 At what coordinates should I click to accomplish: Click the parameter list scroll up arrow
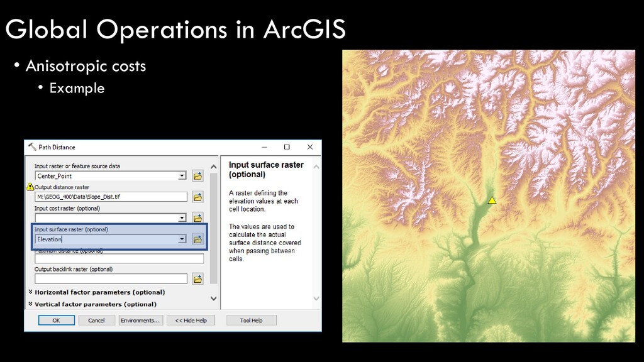tap(214, 167)
